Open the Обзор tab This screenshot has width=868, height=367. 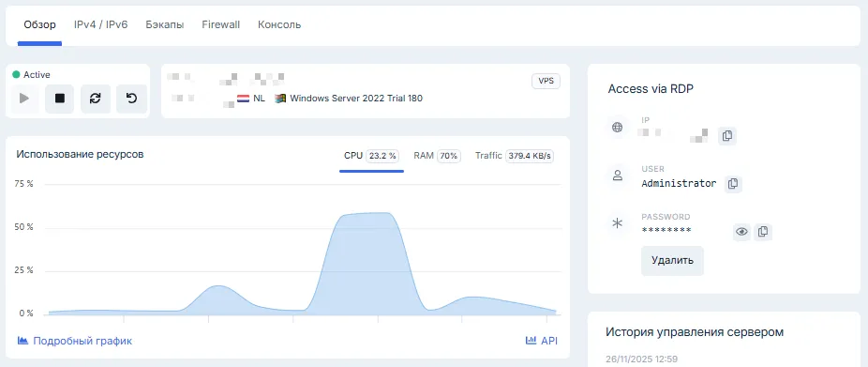[40, 25]
